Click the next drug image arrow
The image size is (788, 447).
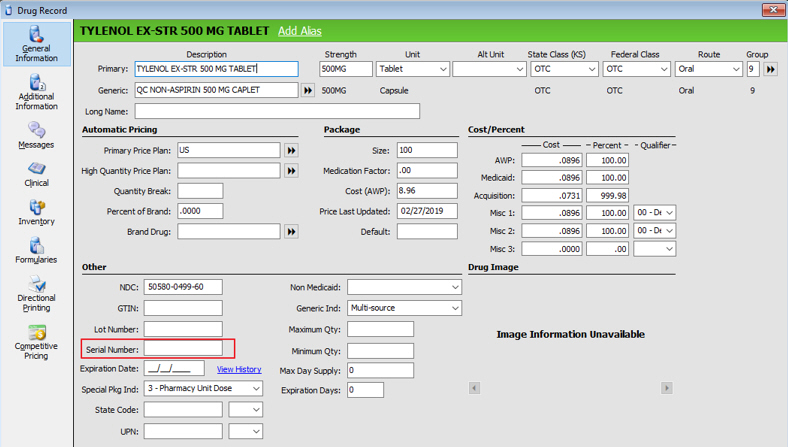(666, 388)
